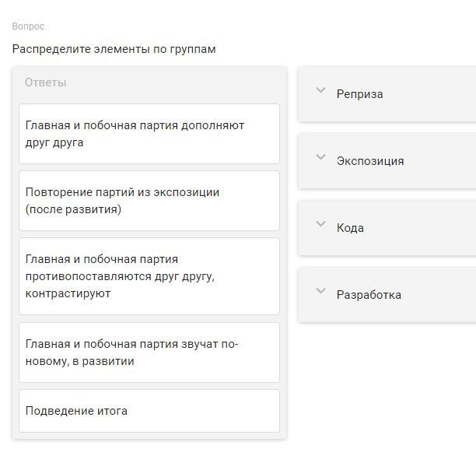Screen dimensions: 476x456
Task: Expand the Кода group chevron
Action: click(x=320, y=225)
